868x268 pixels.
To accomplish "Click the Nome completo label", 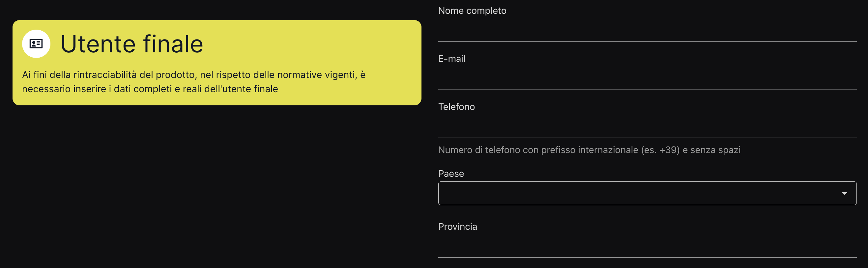I will [472, 11].
